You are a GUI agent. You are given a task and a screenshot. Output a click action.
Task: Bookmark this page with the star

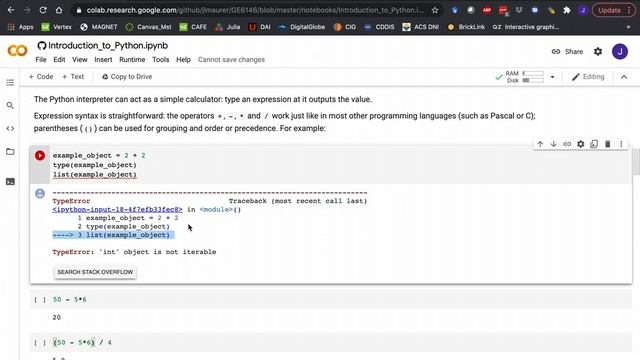(x=435, y=10)
